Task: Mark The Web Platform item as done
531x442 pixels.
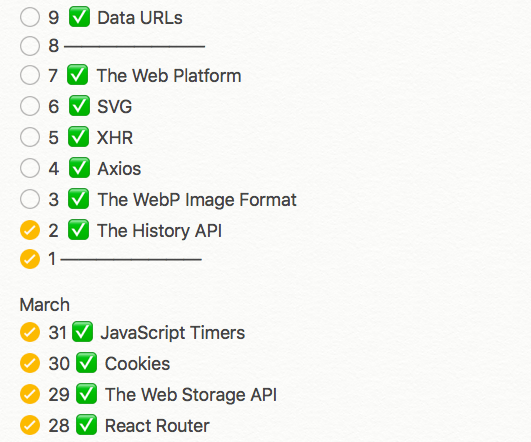Action: (x=30, y=75)
